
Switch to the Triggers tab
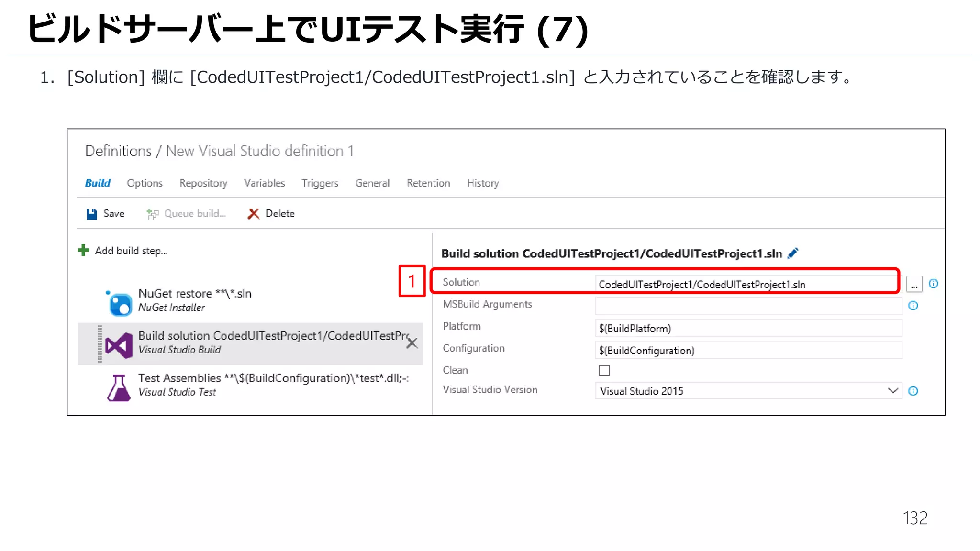click(x=320, y=183)
